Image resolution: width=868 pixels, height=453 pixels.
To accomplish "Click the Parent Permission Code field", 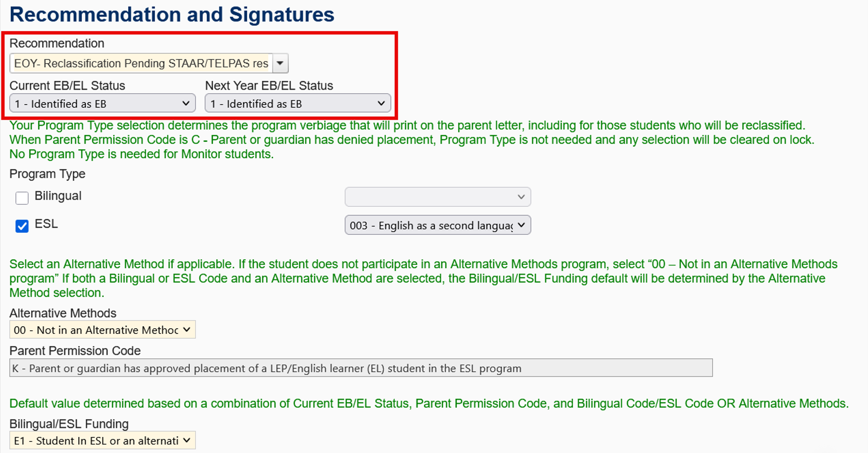I will (x=361, y=368).
